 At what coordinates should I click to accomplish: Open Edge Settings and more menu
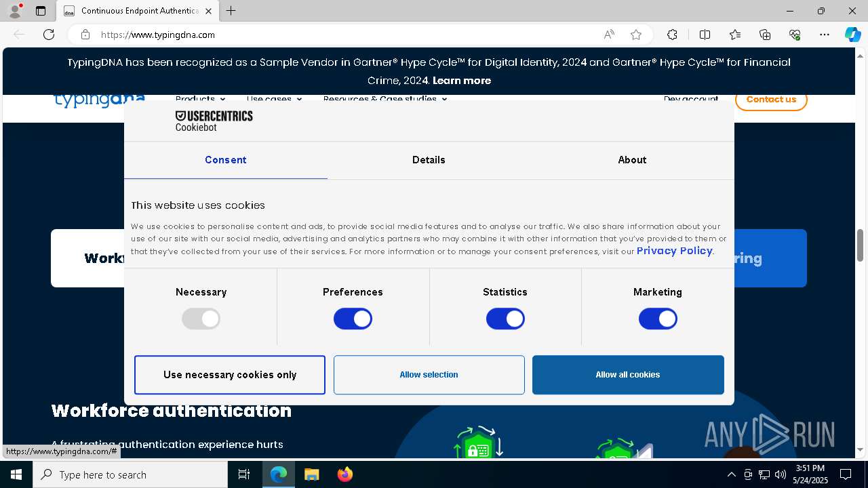click(825, 35)
